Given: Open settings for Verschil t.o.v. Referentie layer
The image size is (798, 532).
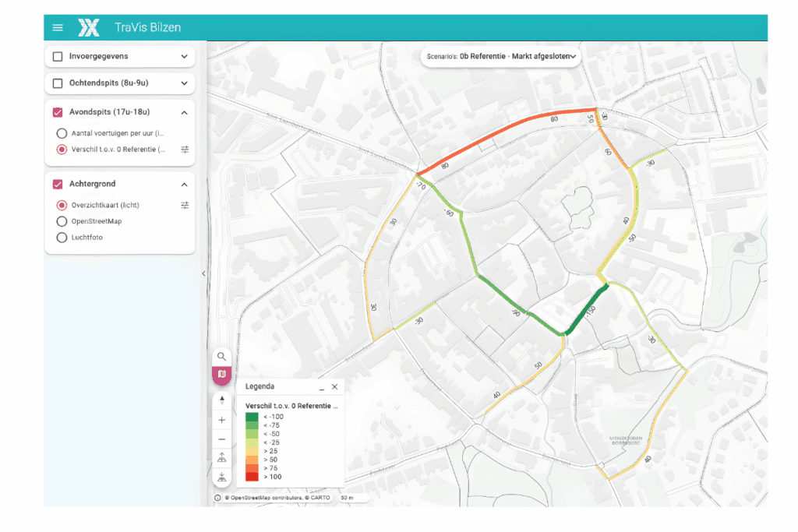Looking at the screenshot, I should 185,150.
